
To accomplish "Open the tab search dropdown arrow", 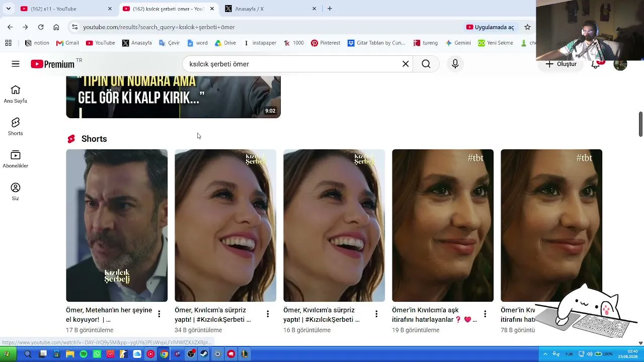I will pos(8,9).
